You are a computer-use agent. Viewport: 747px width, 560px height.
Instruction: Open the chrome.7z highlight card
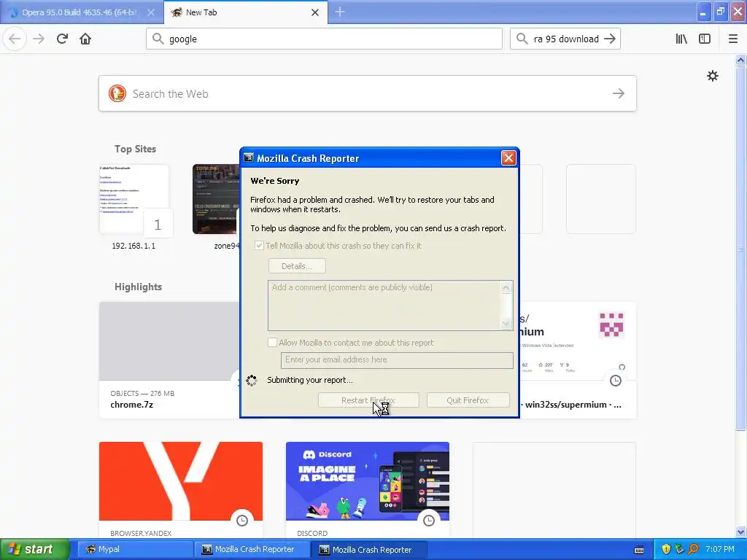click(169, 360)
